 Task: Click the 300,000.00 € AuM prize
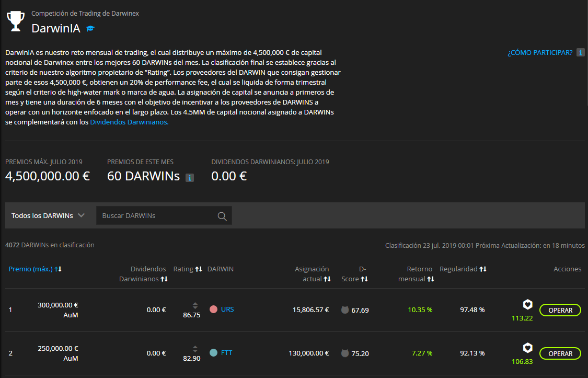(x=57, y=310)
